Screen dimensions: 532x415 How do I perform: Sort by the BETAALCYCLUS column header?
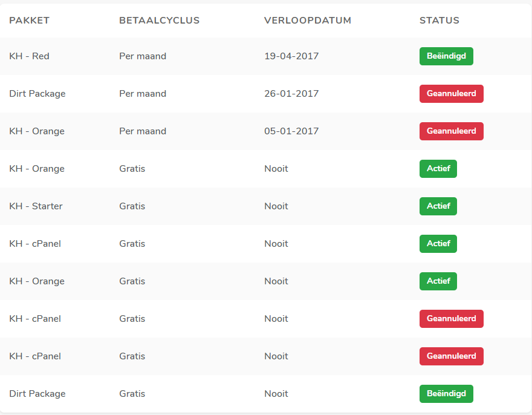(x=159, y=21)
